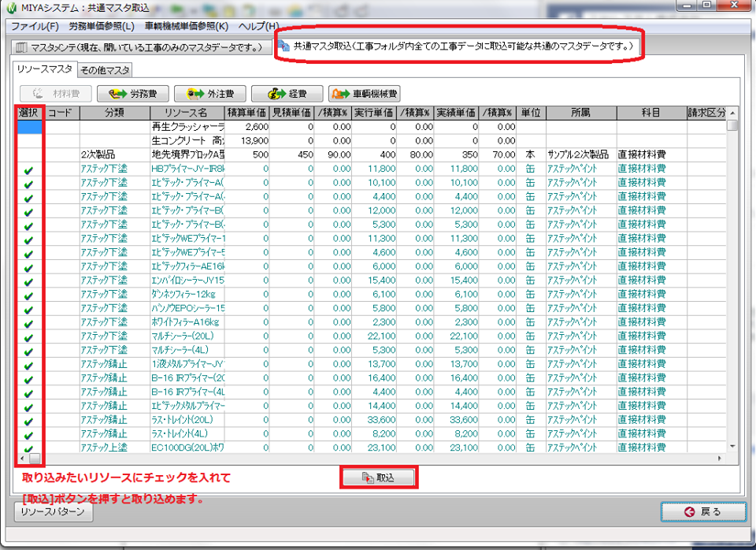Viewport: 756px width, 550px height.
Task: Click the 所属 column header
Action: click(x=581, y=113)
